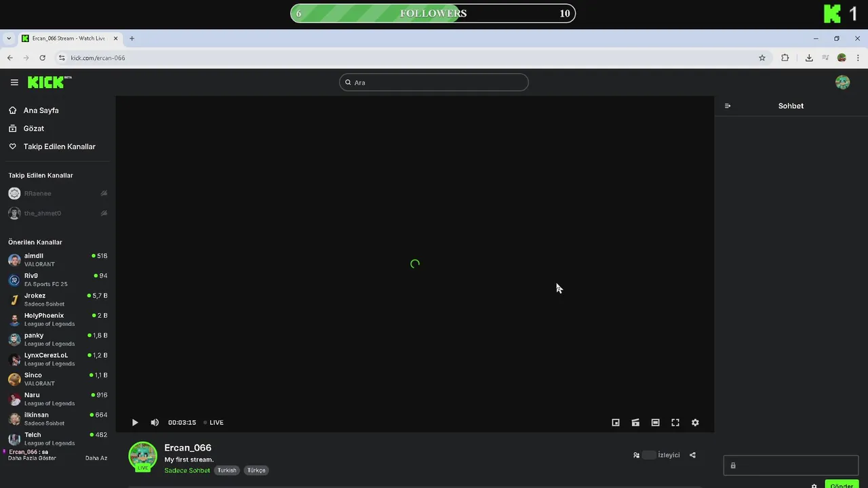Click the locked chat message input

(x=791, y=466)
